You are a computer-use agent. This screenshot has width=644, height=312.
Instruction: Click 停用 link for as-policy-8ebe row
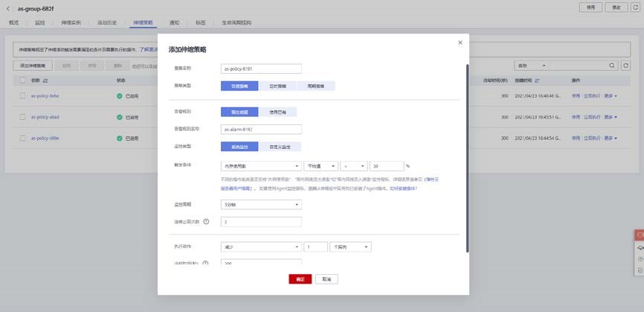[x=576, y=96]
